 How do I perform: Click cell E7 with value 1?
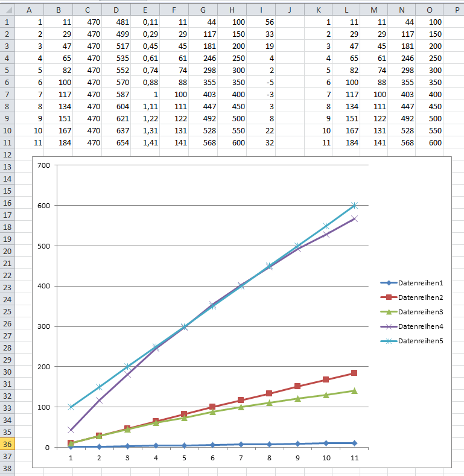click(145, 94)
